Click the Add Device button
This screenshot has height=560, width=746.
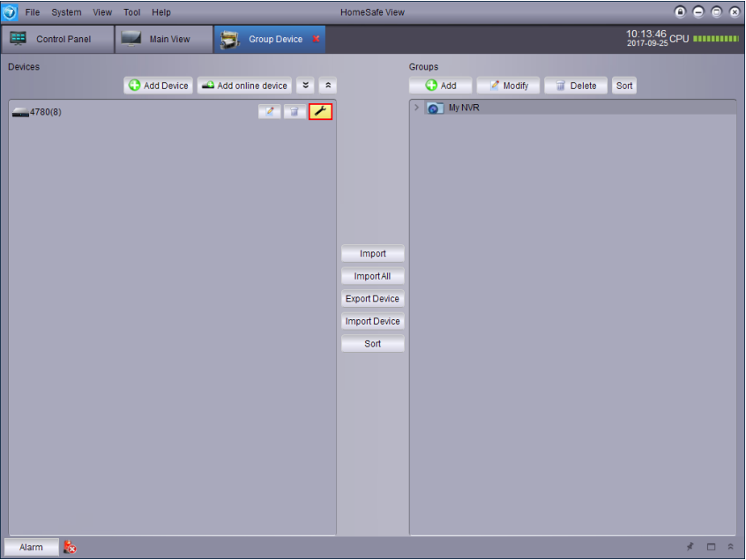click(158, 86)
